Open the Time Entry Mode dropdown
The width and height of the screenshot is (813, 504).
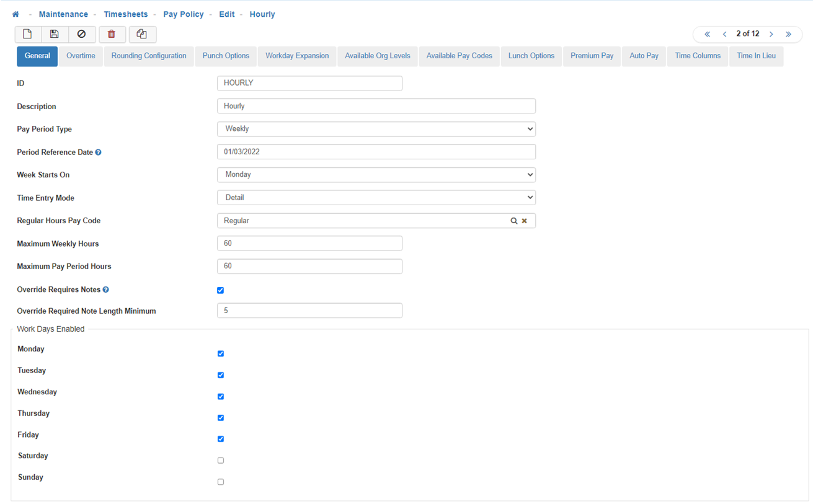pyautogui.click(x=376, y=198)
